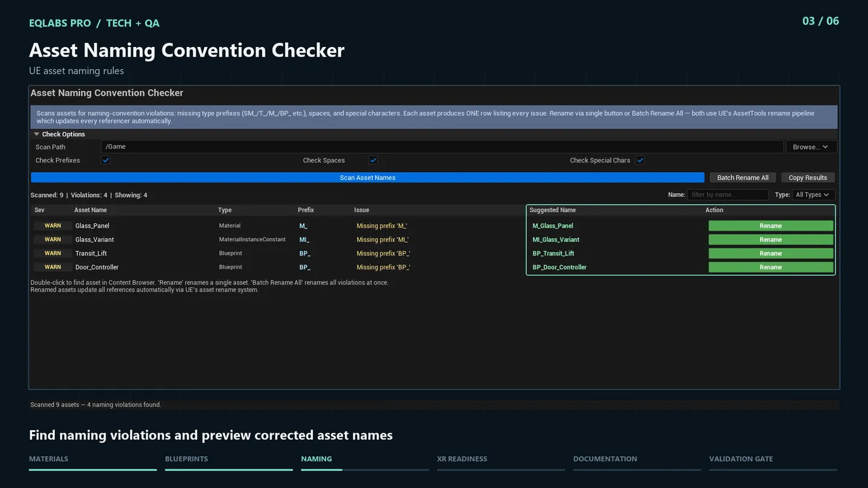Disable the Check Special Chars checkbox
This screenshot has height=488, width=868.
point(640,160)
